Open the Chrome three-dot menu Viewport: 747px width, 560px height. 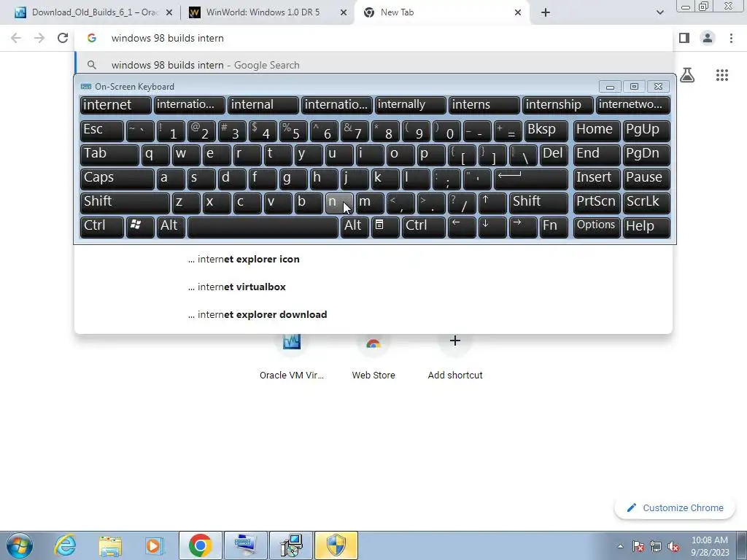pos(731,38)
